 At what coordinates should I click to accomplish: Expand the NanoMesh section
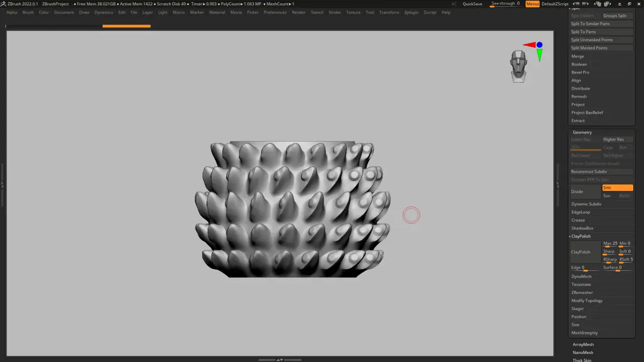583,352
